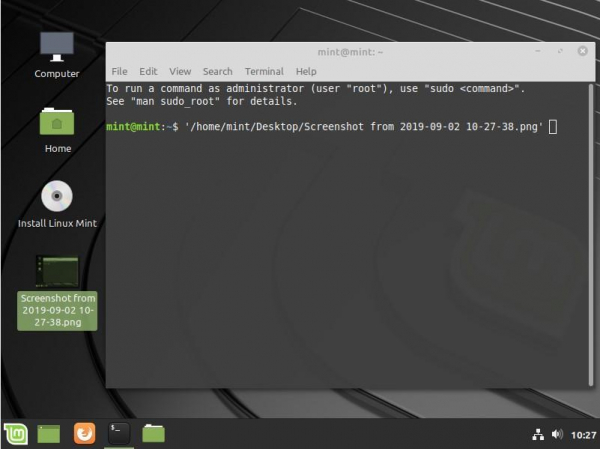Select the Home folder desktop icon
The image size is (600, 449).
coord(57,121)
